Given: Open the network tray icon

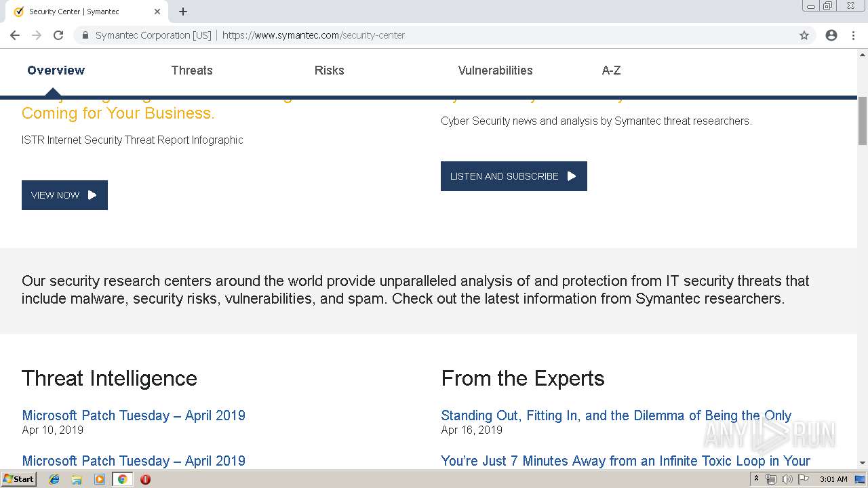Looking at the screenshot, I should (771, 479).
